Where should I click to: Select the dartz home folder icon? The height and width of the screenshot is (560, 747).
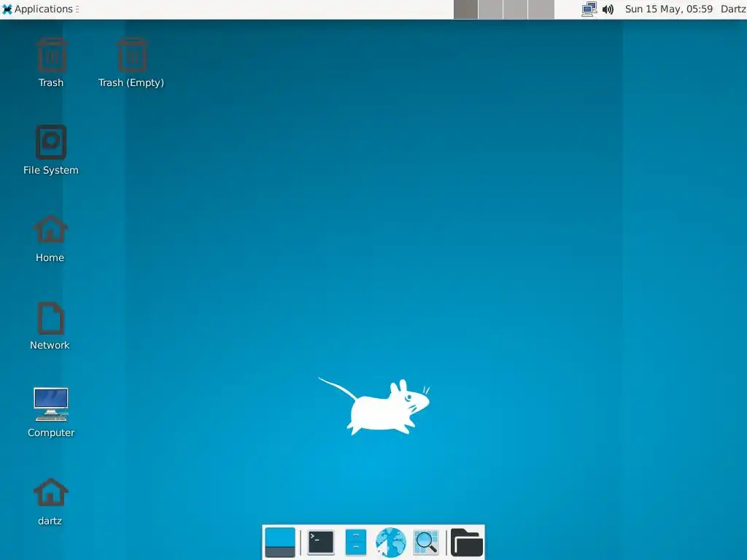pos(50,492)
